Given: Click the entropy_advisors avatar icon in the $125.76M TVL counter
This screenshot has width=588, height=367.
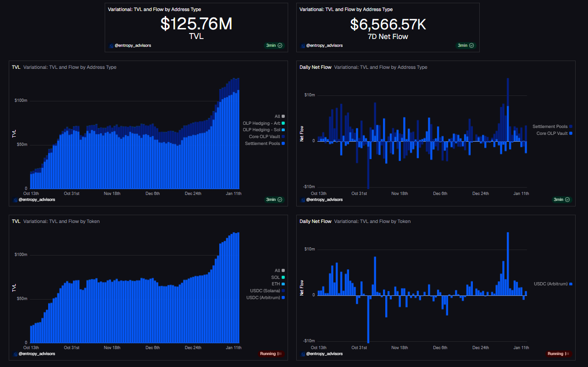Looking at the screenshot, I should [111, 46].
